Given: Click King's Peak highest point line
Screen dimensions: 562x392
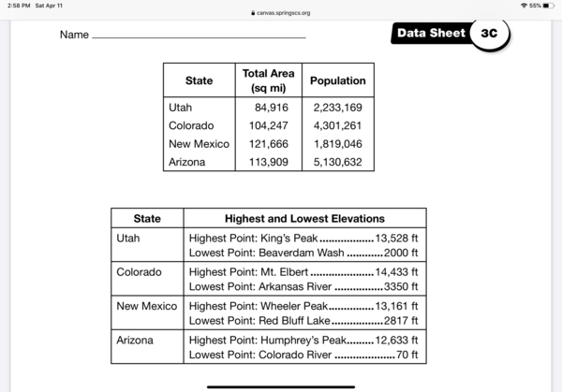Looking at the screenshot, I should click(x=303, y=239).
